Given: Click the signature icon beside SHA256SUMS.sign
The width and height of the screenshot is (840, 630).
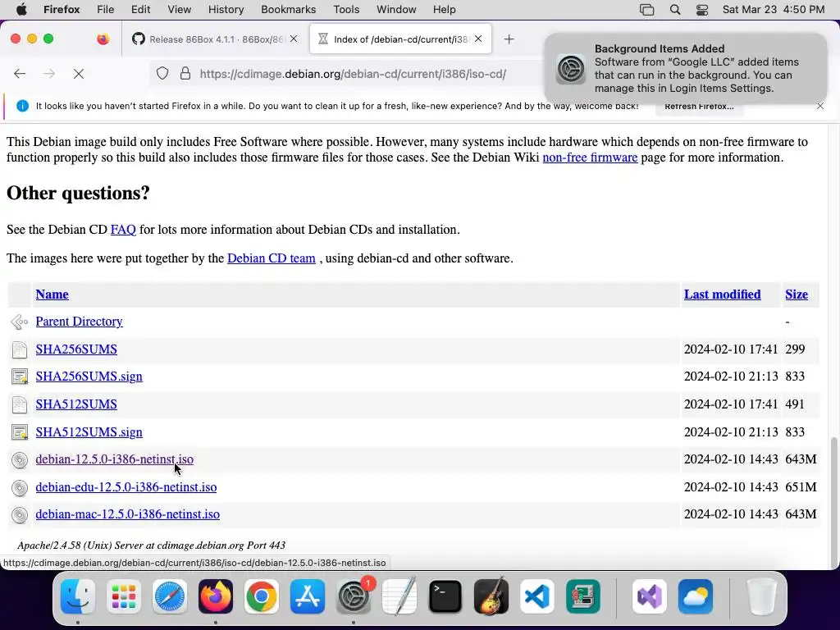Looking at the screenshot, I should [x=20, y=377].
